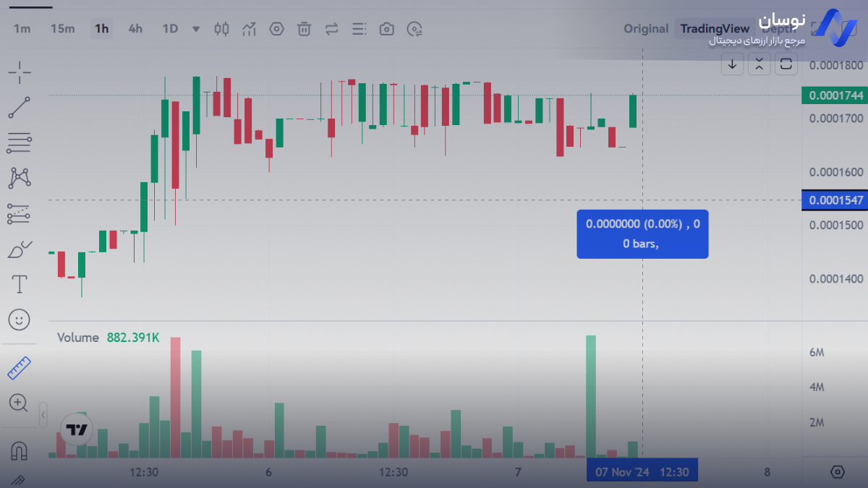Switch to the 15m timeframe

[62, 29]
